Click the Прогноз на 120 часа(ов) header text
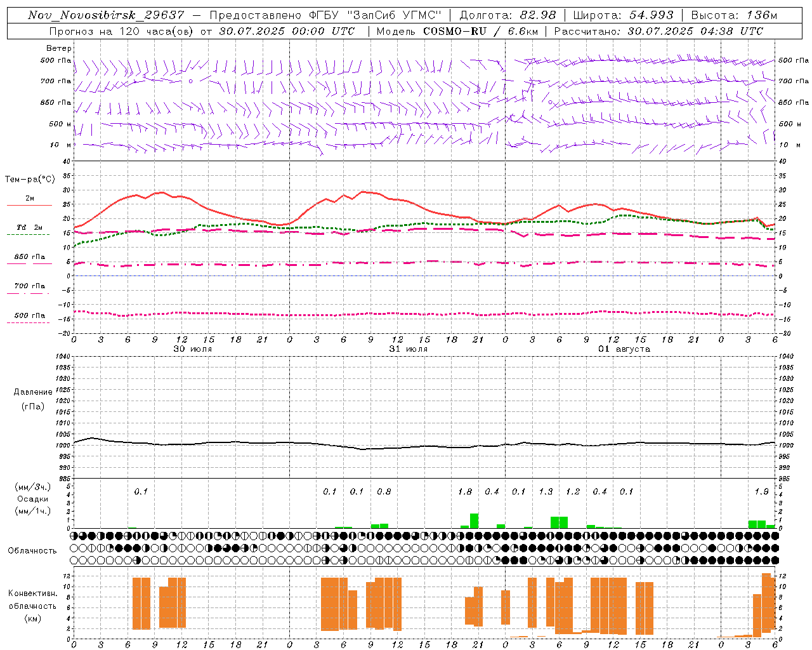Viewport: 812px width, 650px height. pos(121,30)
